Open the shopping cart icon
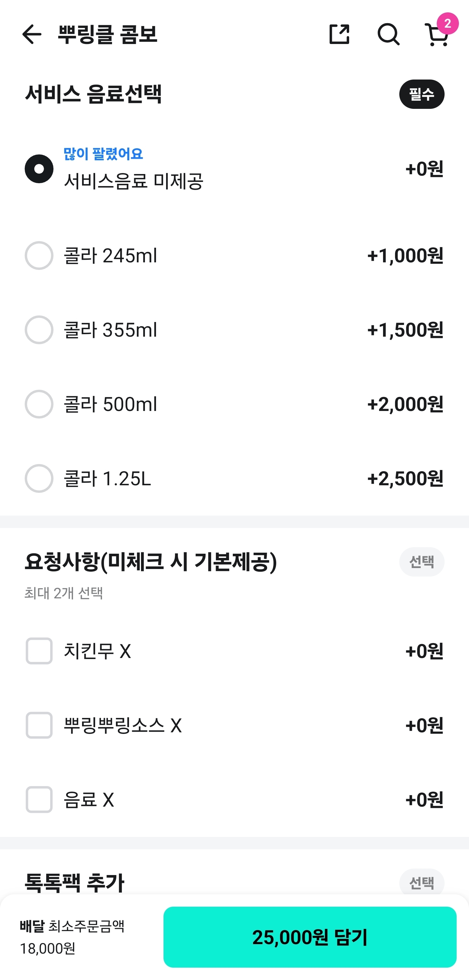Viewport: 469px width, 980px height. 438,34
